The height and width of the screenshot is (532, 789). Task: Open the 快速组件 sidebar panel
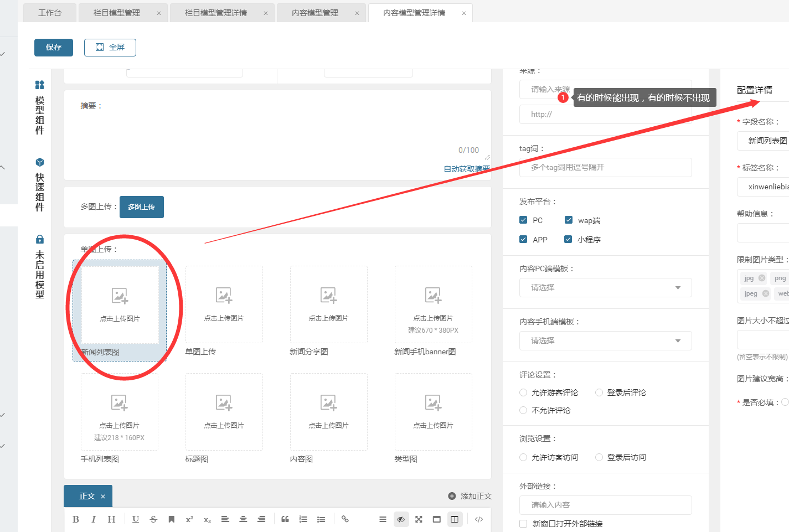[39, 184]
